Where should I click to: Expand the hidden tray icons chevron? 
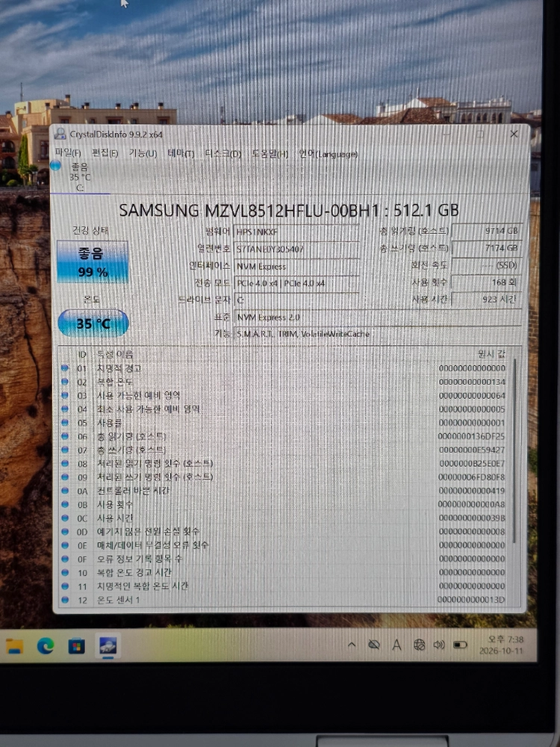point(352,645)
